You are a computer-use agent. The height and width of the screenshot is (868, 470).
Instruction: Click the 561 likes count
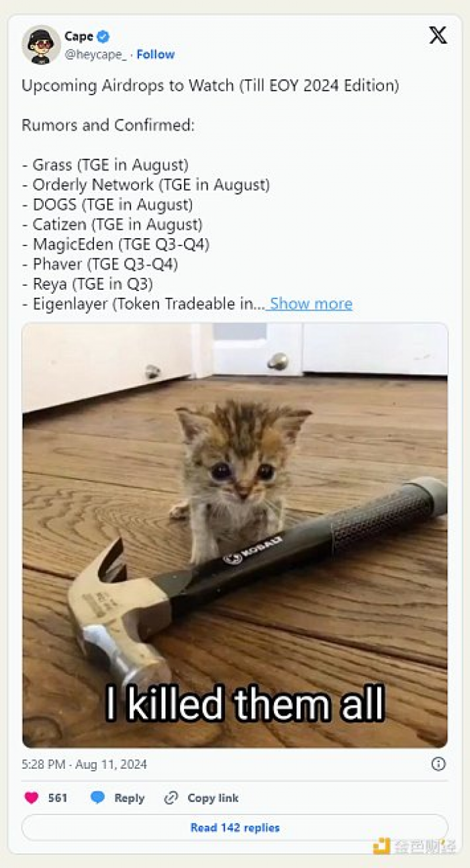(x=58, y=798)
